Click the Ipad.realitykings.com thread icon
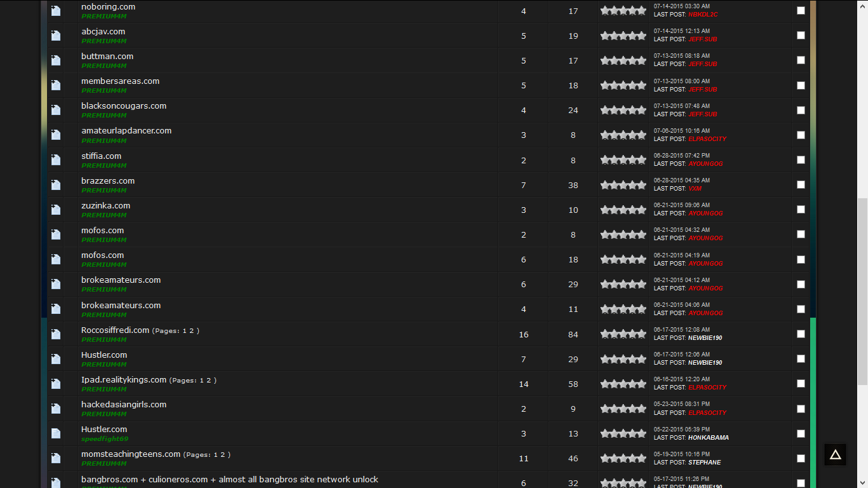 point(56,384)
